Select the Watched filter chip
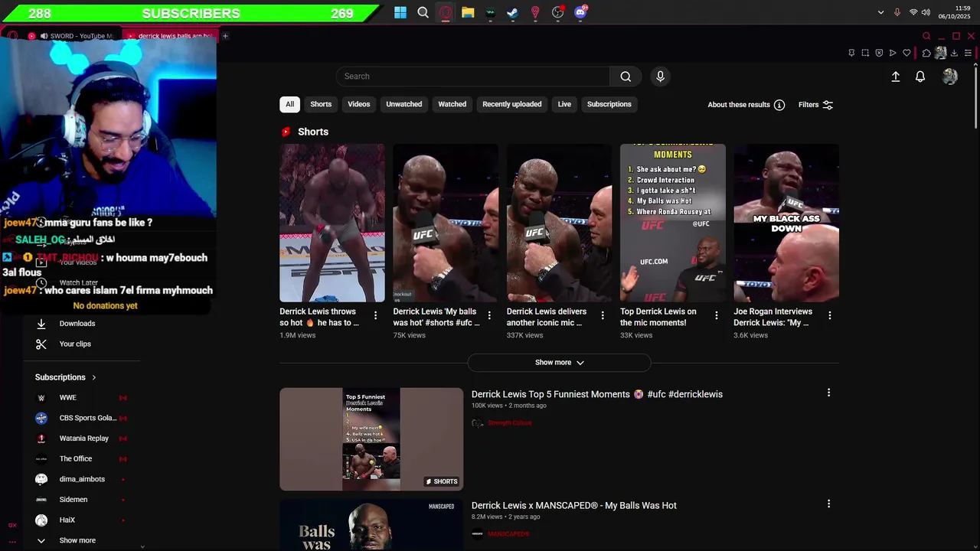Image resolution: width=980 pixels, height=551 pixels. click(452, 104)
